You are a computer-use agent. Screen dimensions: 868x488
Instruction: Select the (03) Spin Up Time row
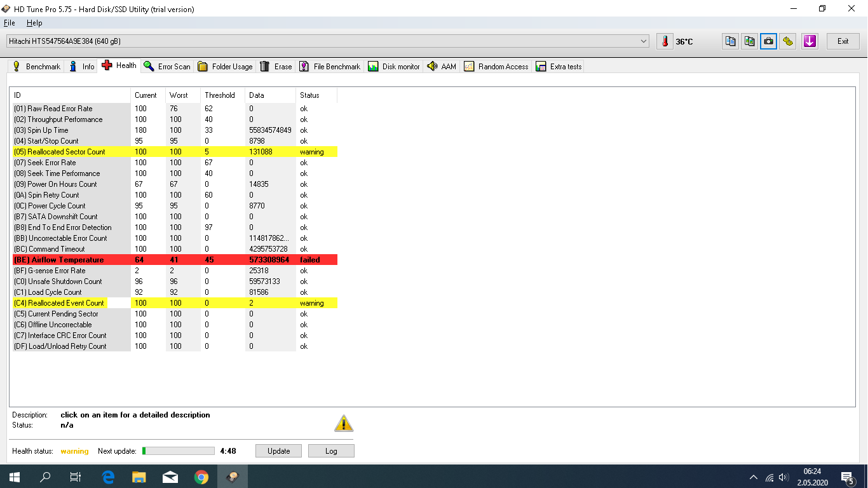[175, 130]
